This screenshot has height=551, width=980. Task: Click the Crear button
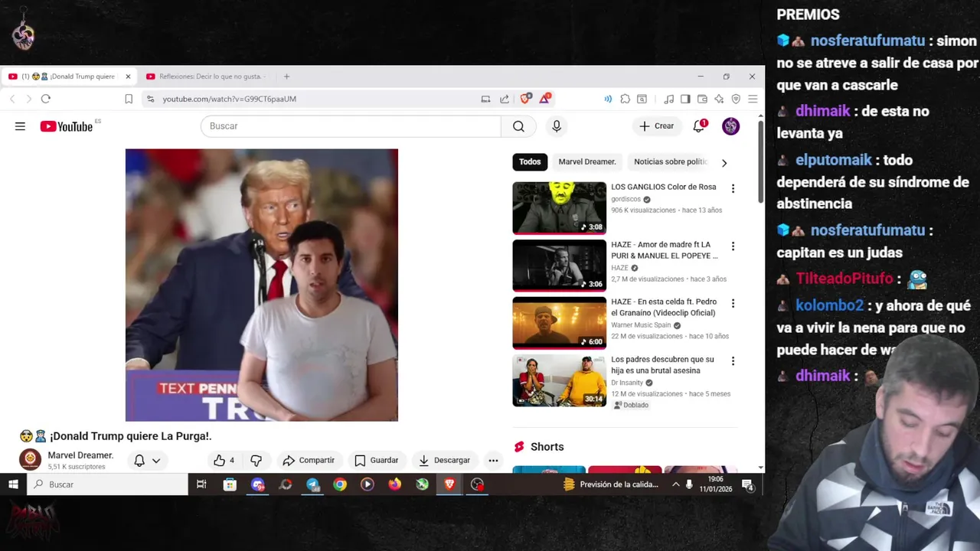[x=657, y=126]
